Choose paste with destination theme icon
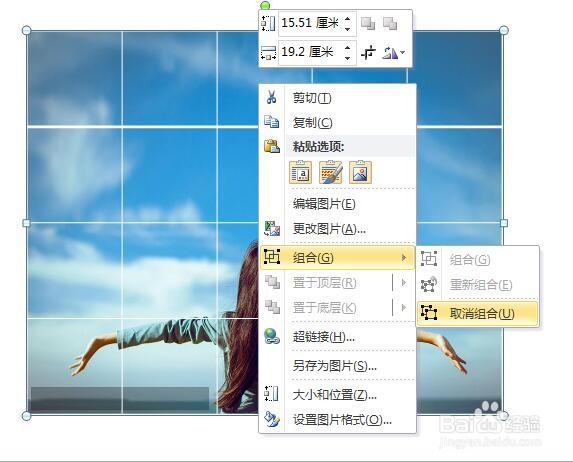573x462 pixels. pos(301,172)
